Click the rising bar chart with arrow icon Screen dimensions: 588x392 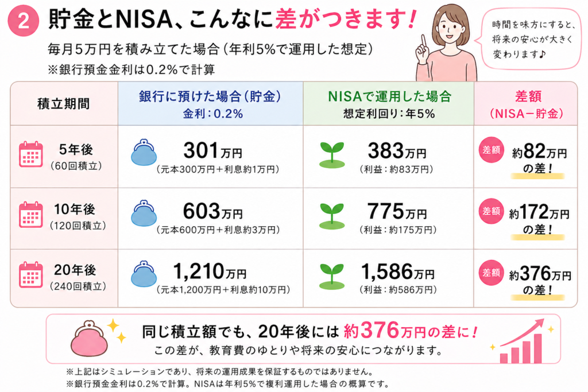tap(521, 342)
